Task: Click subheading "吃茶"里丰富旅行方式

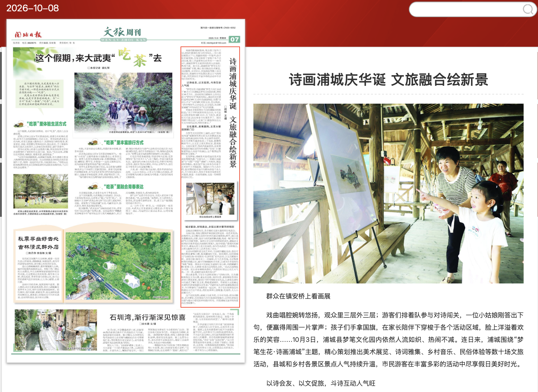Action: point(123,142)
